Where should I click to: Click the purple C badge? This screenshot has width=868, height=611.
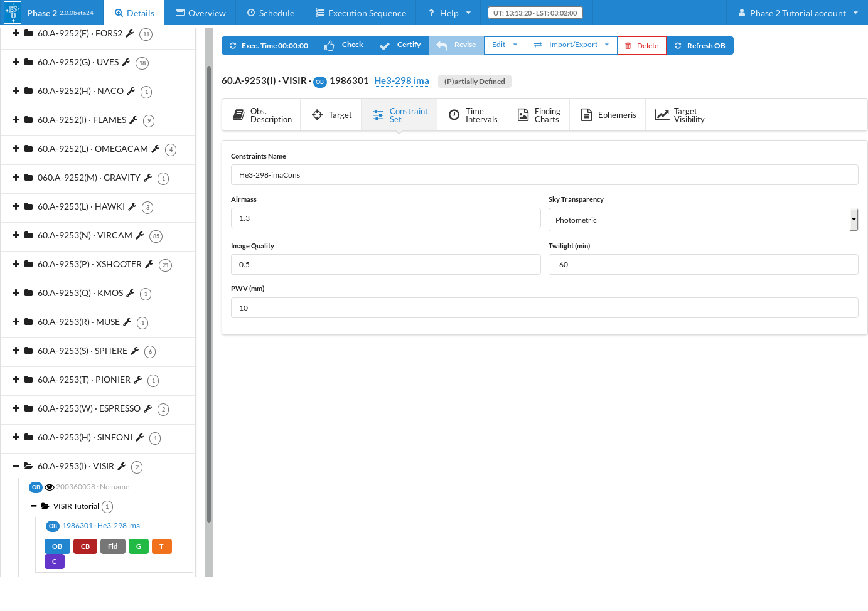55,561
